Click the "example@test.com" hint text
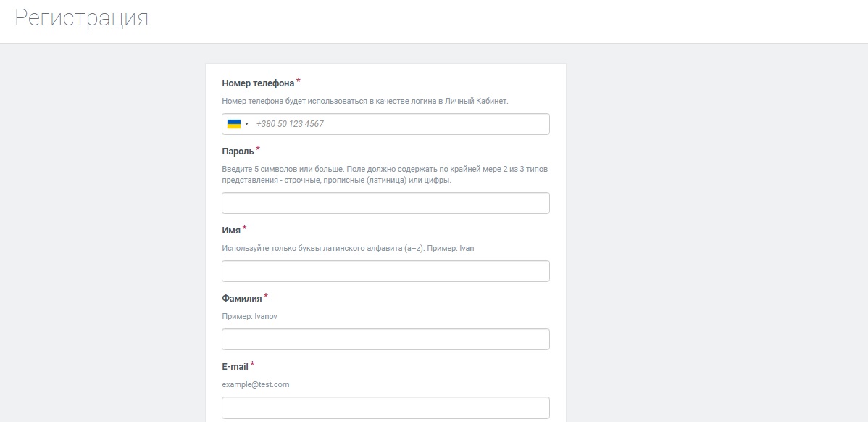 [256, 384]
